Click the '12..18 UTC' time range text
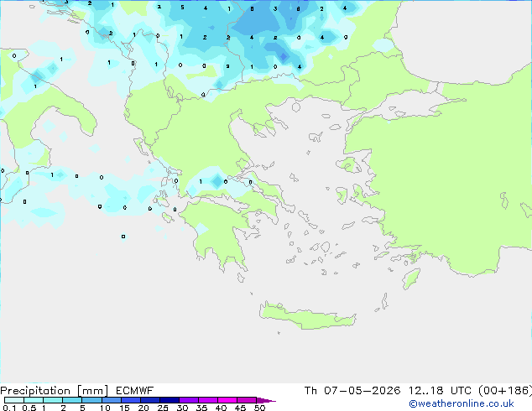The width and height of the screenshot is (532, 411). [440, 391]
